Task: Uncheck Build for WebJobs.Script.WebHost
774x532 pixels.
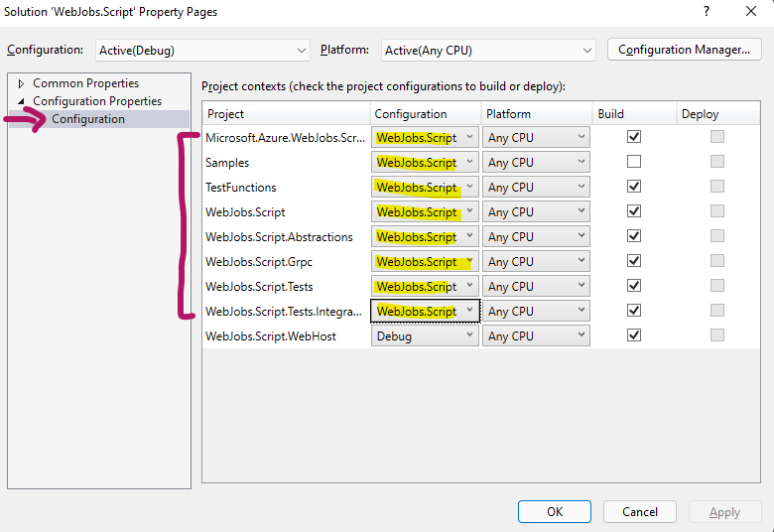Action: point(634,335)
